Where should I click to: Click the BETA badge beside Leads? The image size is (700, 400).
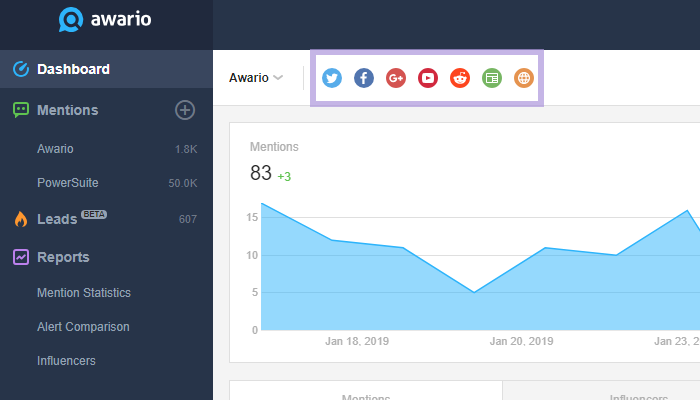click(94, 214)
